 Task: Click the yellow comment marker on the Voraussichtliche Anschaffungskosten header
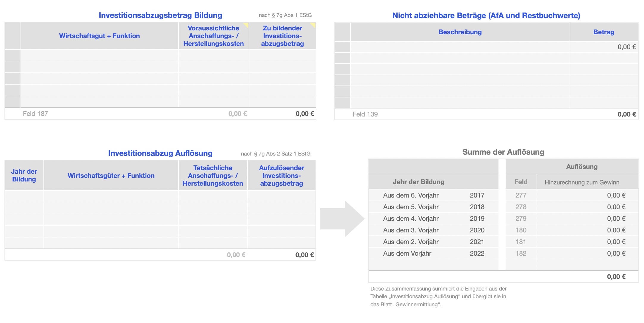click(246, 25)
